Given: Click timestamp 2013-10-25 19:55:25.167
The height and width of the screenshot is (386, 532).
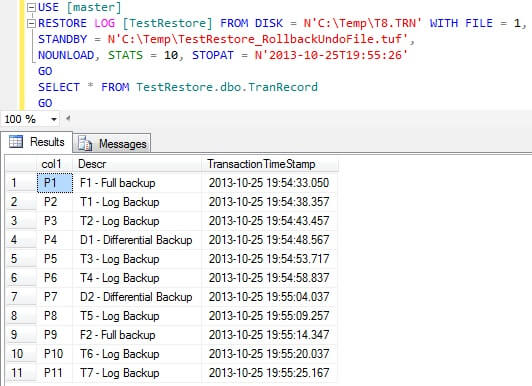Looking at the screenshot, I should click(x=270, y=373).
